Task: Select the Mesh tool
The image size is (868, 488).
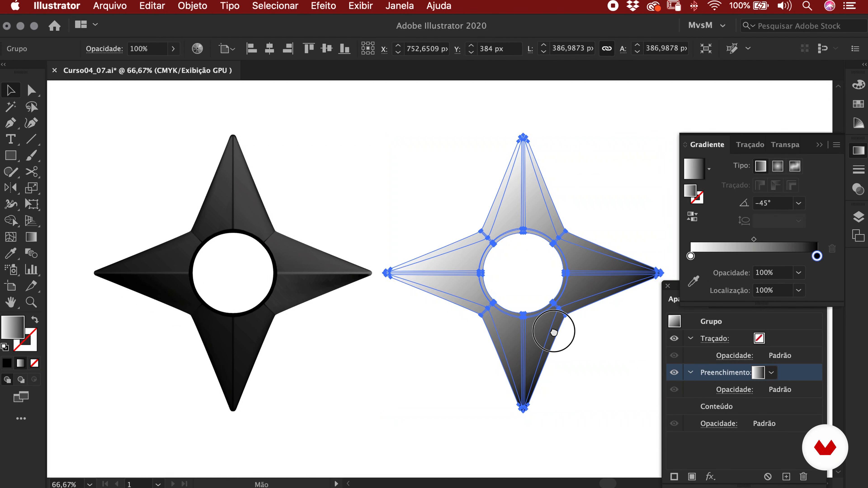Action: [x=11, y=237]
